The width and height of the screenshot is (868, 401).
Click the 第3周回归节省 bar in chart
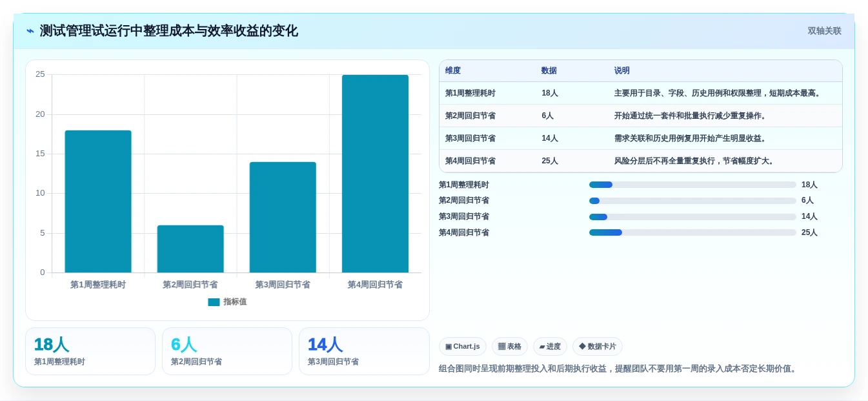pos(283,217)
